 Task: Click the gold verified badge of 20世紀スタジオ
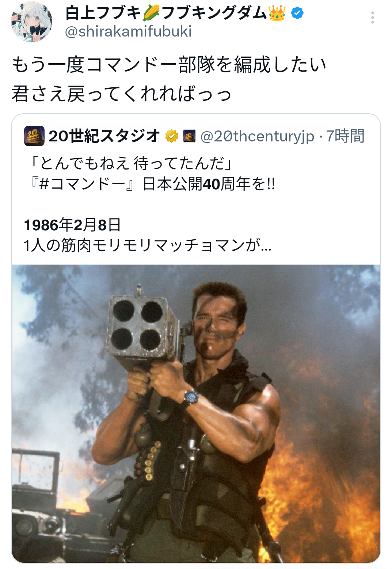[171, 136]
